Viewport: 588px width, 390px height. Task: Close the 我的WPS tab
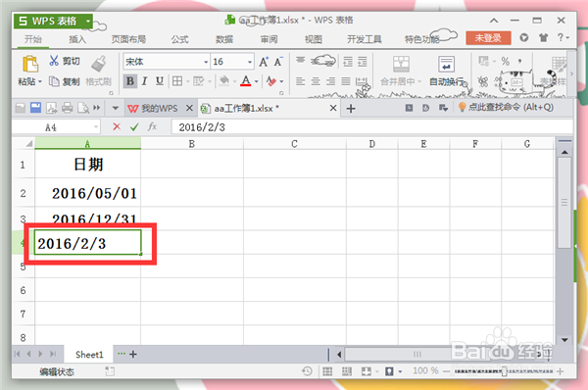(x=189, y=109)
